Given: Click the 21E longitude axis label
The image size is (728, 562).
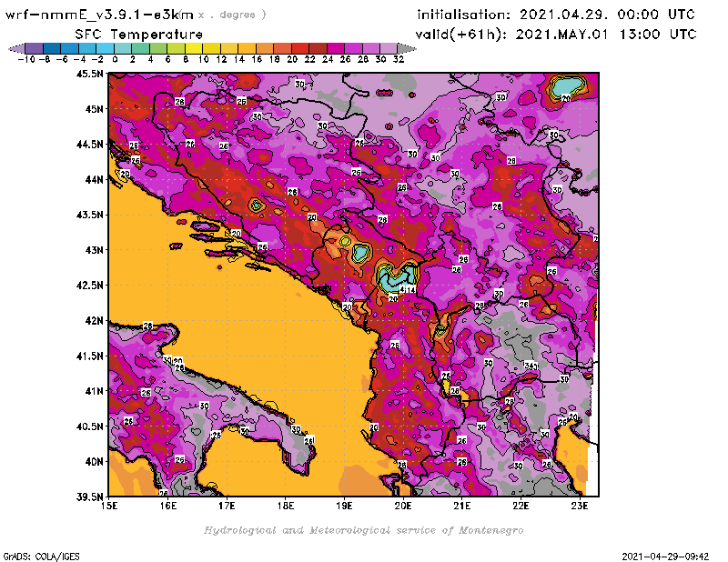Looking at the screenshot, I should click(462, 506).
